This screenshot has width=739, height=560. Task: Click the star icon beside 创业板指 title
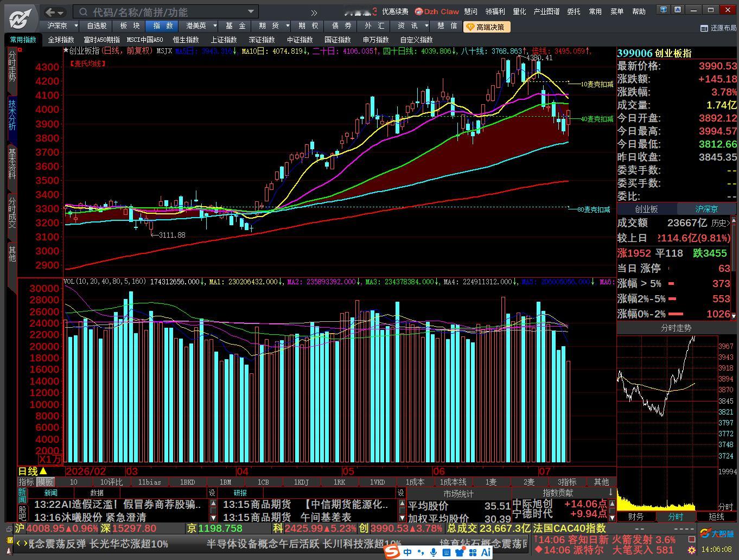(x=66, y=50)
